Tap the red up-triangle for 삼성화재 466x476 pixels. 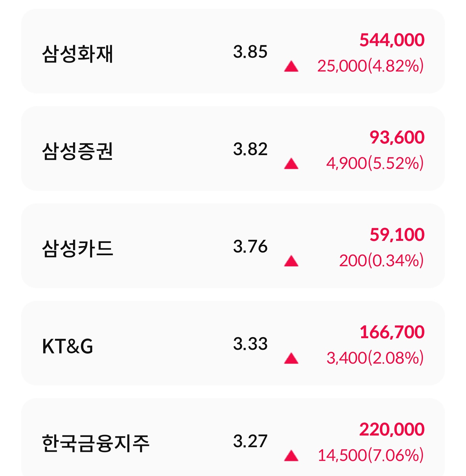pos(291,67)
